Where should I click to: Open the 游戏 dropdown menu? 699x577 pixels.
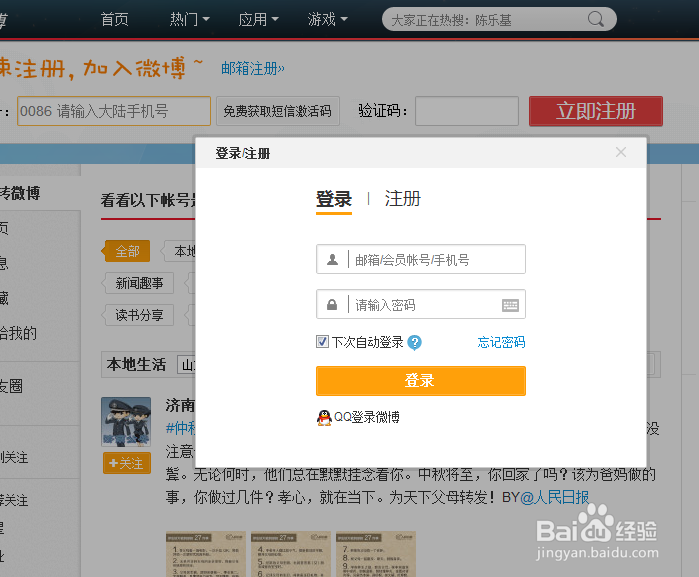(328, 19)
